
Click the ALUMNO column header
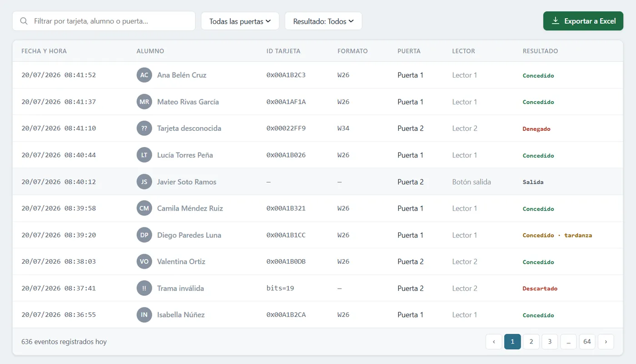[x=150, y=51]
